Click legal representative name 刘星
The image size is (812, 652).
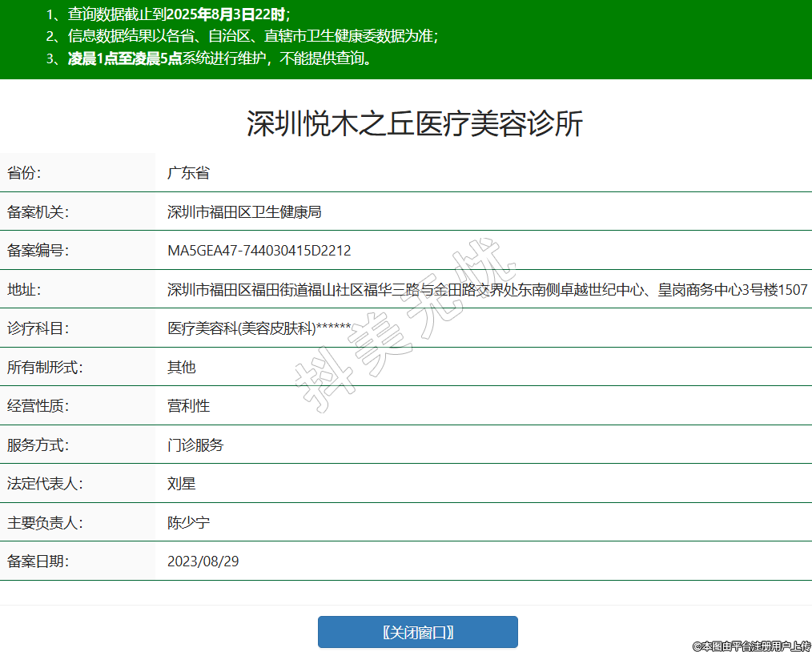pos(181,484)
